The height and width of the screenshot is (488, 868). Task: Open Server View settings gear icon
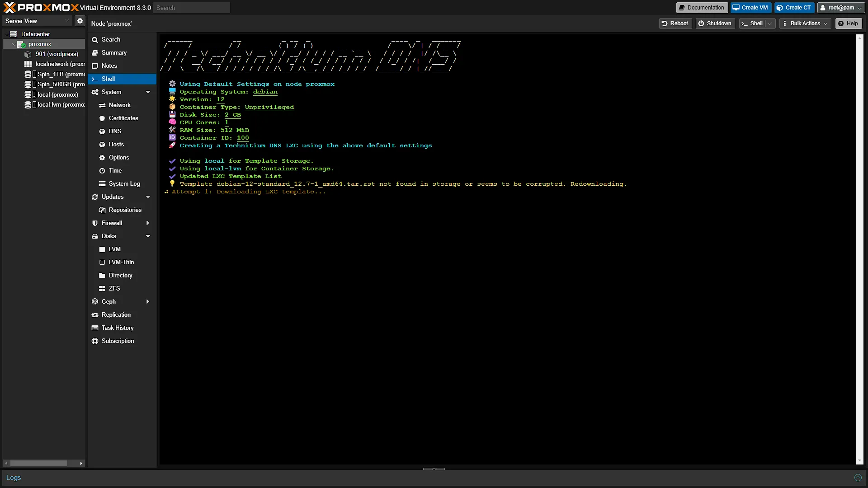coord(80,21)
